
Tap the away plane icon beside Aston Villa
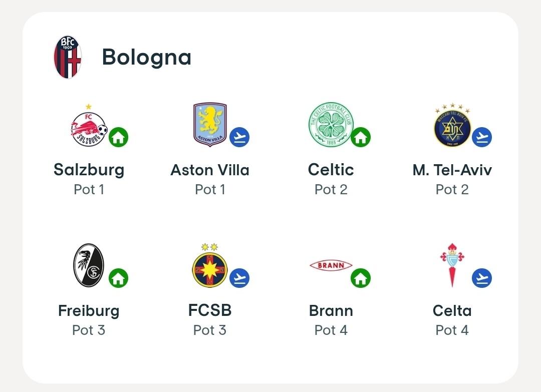pyautogui.click(x=239, y=137)
